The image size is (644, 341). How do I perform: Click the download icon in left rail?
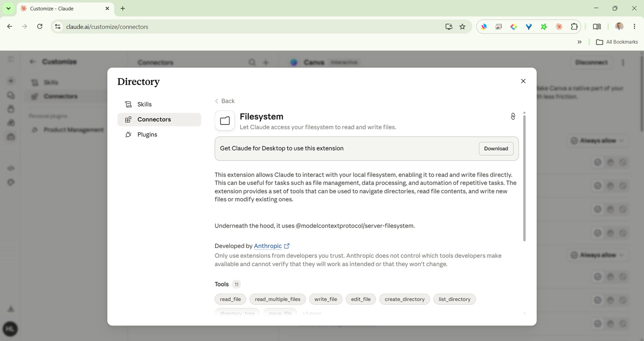pyautogui.click(x=11, y=309)
